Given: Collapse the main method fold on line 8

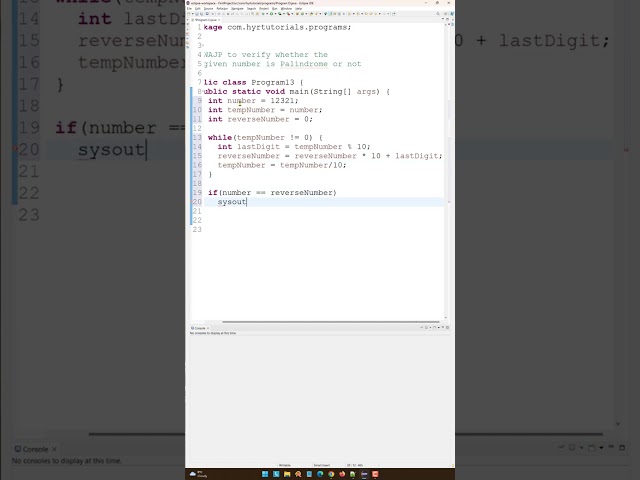Looking at the screenshot, I should tap(202, 91).
